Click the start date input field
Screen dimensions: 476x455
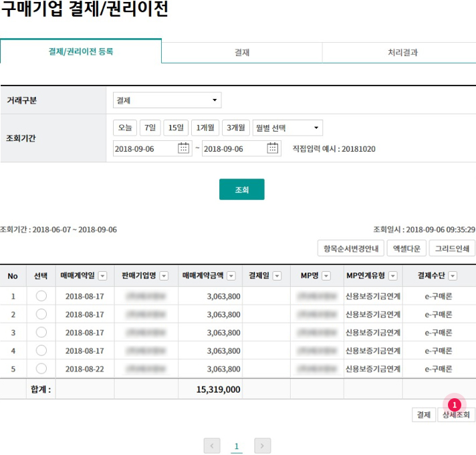coord(144,148)
